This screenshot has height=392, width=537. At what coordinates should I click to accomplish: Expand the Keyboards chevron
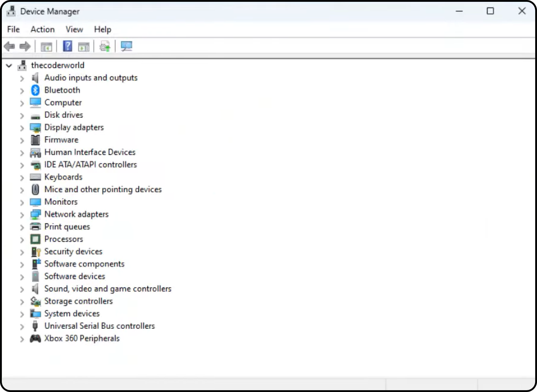[22, 177]
